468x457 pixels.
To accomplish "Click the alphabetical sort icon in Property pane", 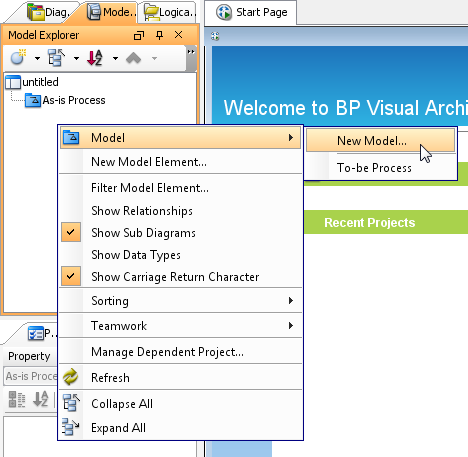I will (x=41, y=399).
